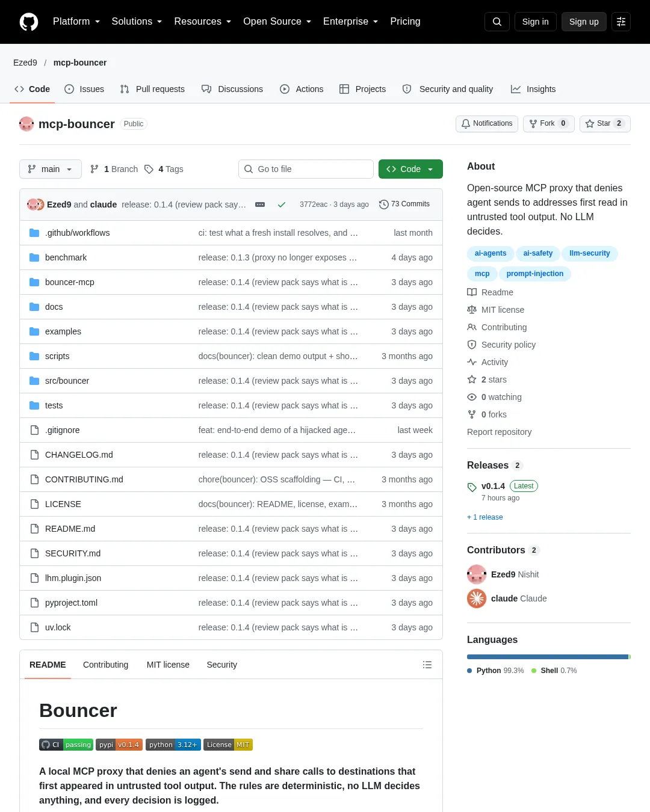Switch to the Discussions tab
The width and height of the screenshot is (650, 812).
point(232,89)
